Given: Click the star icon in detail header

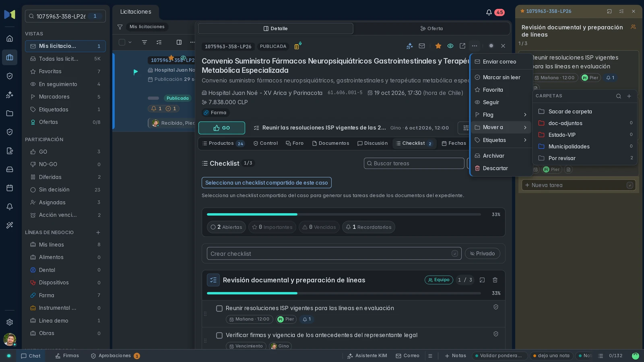Looking at the screenshot, I should pyautogui.click(x=438, y=46).
